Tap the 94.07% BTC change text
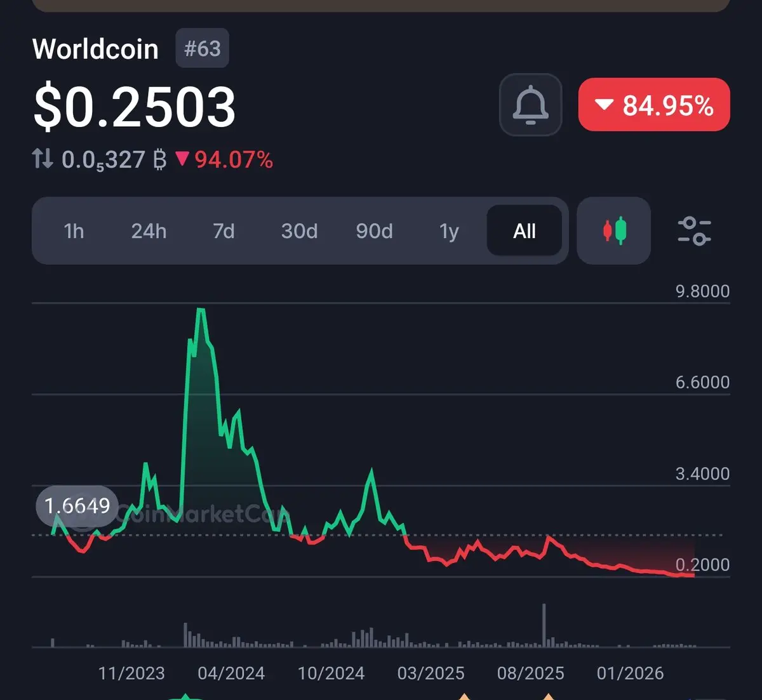This screenshot has width=762, height=700. click(234, 159)
